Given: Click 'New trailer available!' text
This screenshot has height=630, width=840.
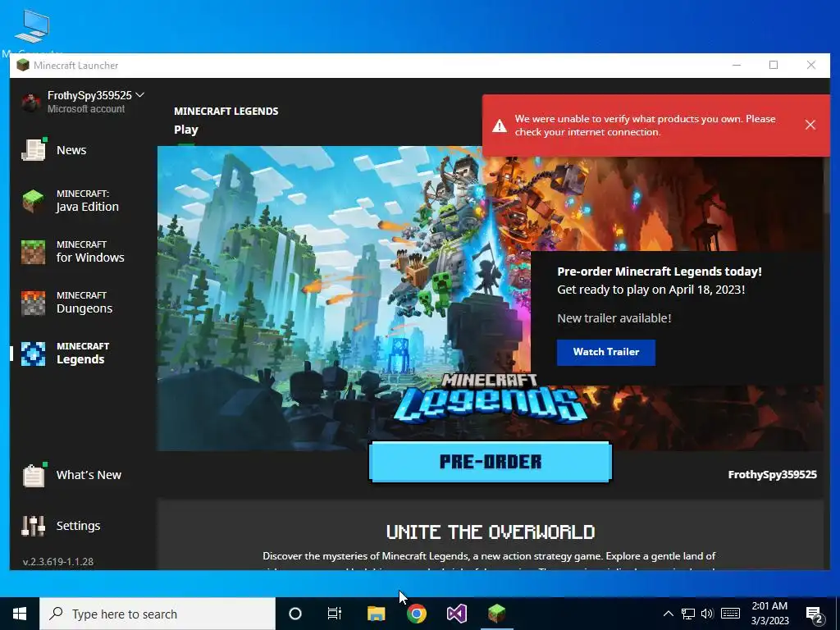Looking at the screenshot, I should (614, 318).
